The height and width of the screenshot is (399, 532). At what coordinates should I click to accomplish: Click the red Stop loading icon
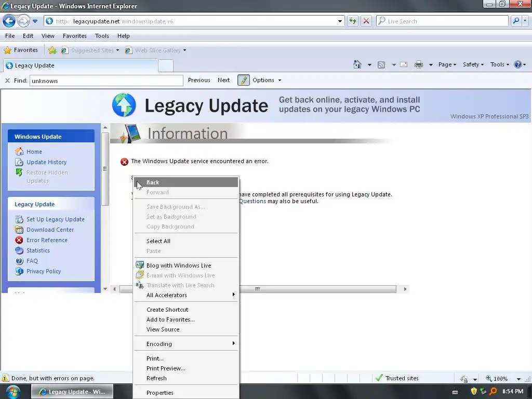click(366, 21)
